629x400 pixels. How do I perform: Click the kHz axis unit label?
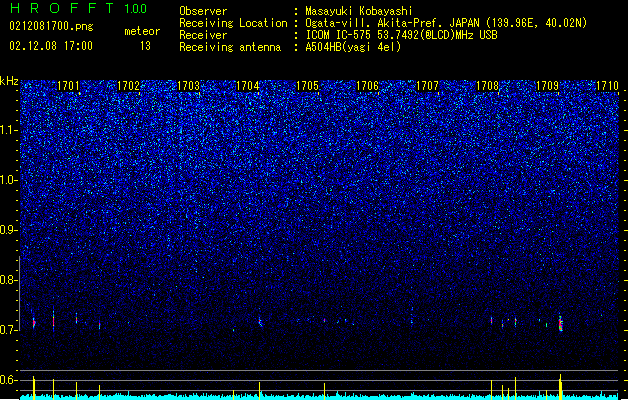(x=9, y=81)
